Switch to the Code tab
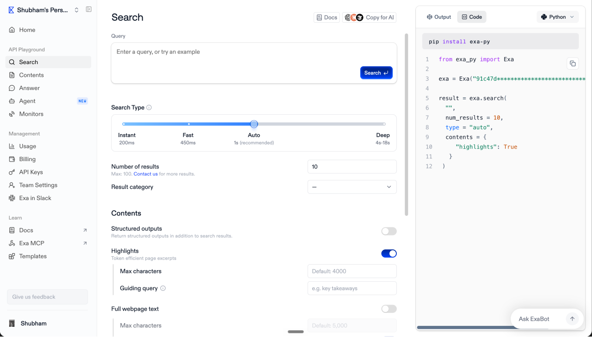The height and width of the screenshot is (364, 592). [x=472, y=17]
